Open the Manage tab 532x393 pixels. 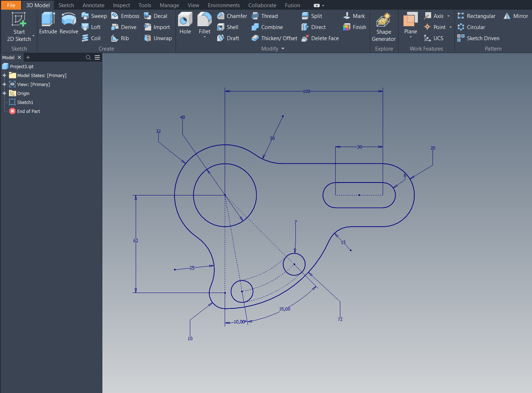tap(169, 5)
